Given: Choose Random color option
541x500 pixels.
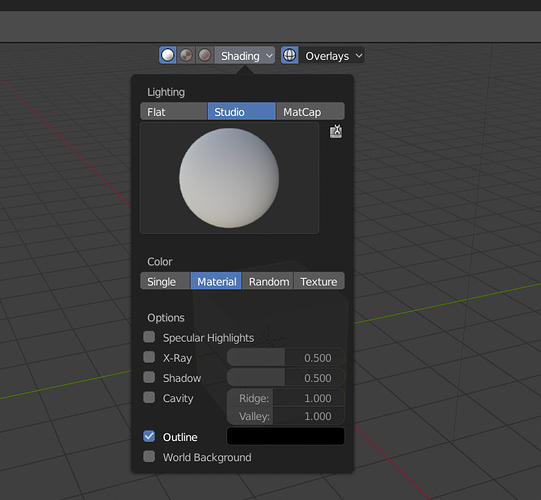Looking at the screenshot, I should click(x=268, y=281).
